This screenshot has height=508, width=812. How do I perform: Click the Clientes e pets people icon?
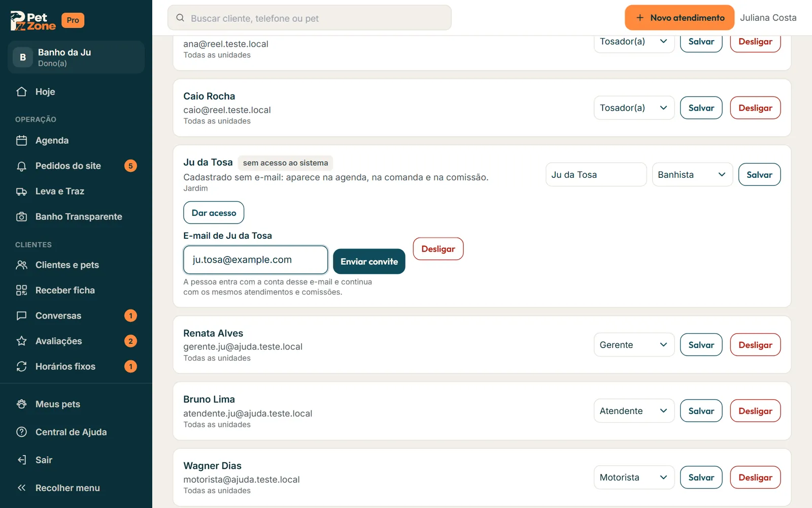21,265
